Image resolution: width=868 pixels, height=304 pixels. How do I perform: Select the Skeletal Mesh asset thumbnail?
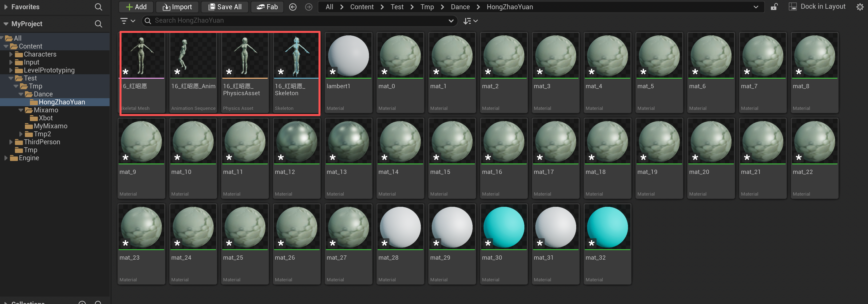pos(141,56)
